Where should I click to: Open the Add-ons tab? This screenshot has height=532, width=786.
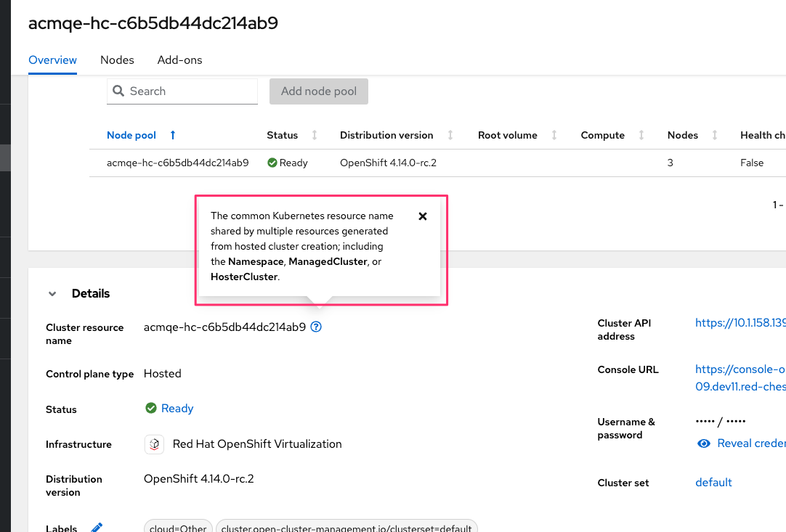179,60
